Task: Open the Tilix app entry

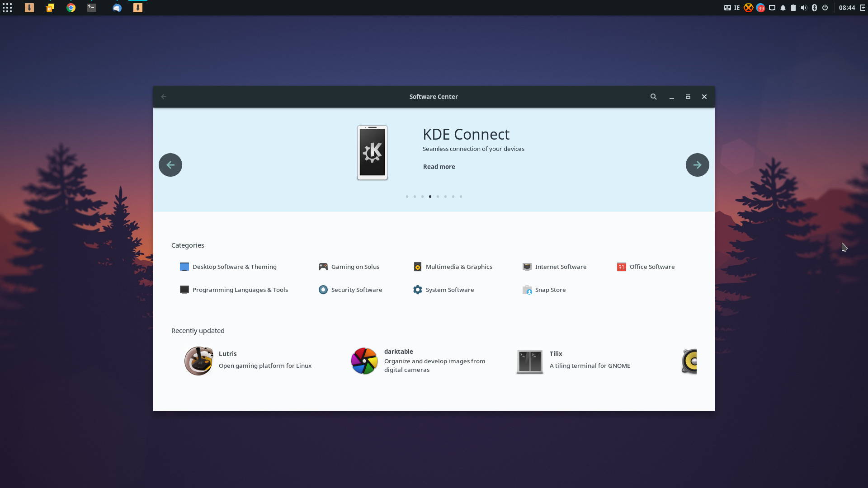Action: coord(573,361)
